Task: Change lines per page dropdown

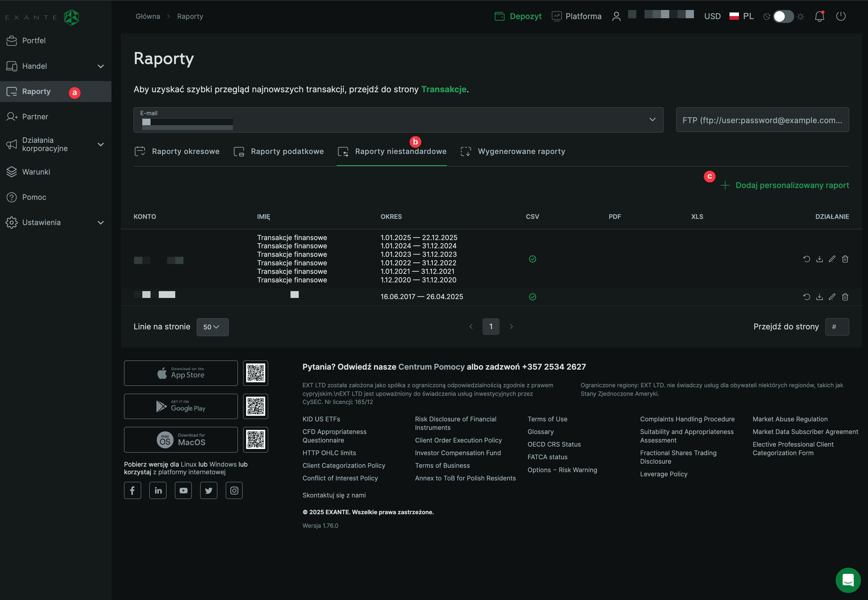Action: click(212, 327)
